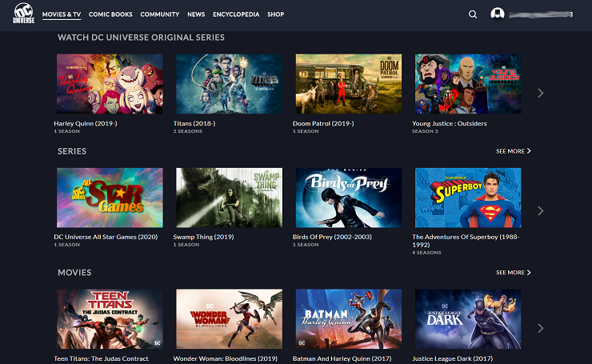Image resolution: width=592 pixels, height=364 pixels.
Task: Go to Comic Books section
Action: click(x=110, y=14)
